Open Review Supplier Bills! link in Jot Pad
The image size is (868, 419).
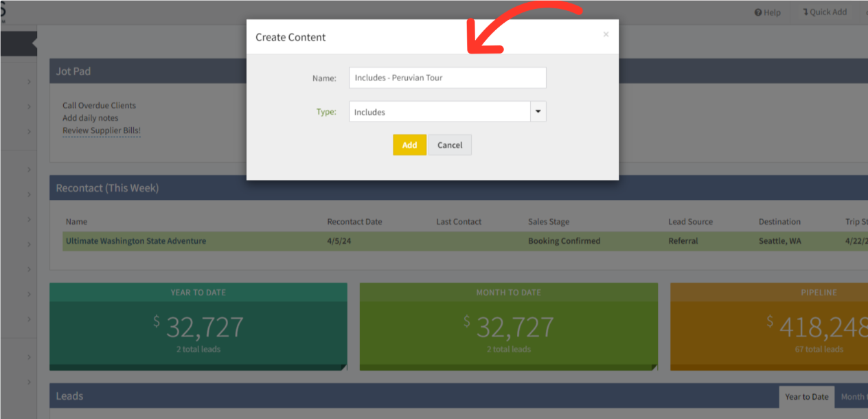(x=102, y=131)
